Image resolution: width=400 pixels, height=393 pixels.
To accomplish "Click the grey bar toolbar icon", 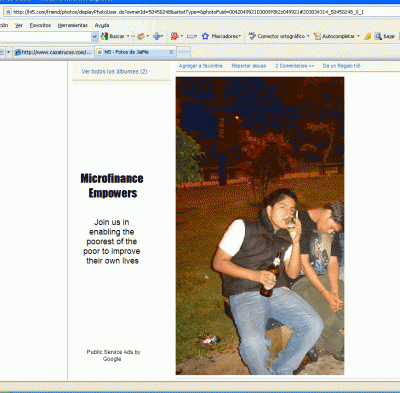I will coord(191,36).
